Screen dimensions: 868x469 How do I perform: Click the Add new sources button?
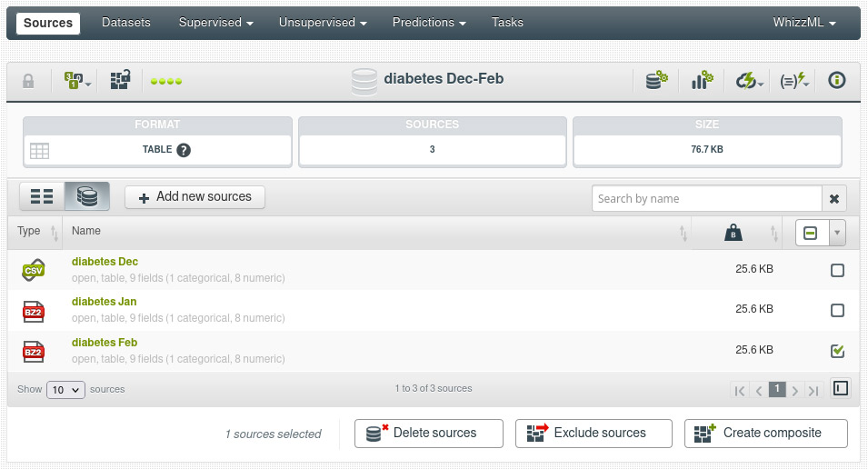coord(195,197)
